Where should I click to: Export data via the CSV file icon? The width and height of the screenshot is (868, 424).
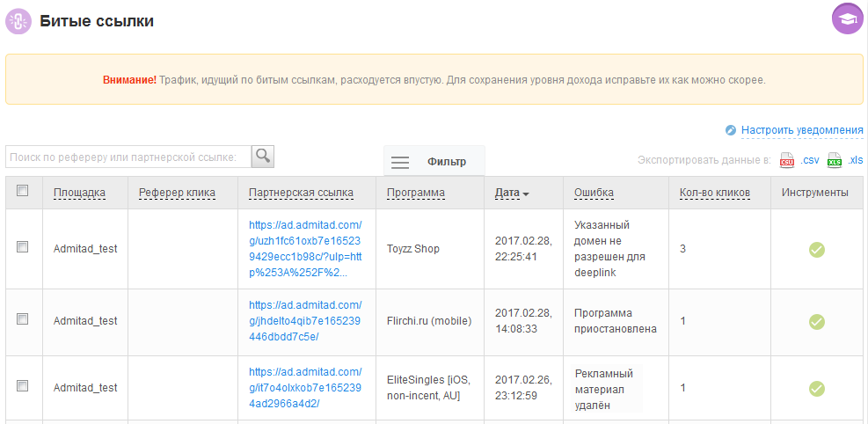[x=787, y=160]
